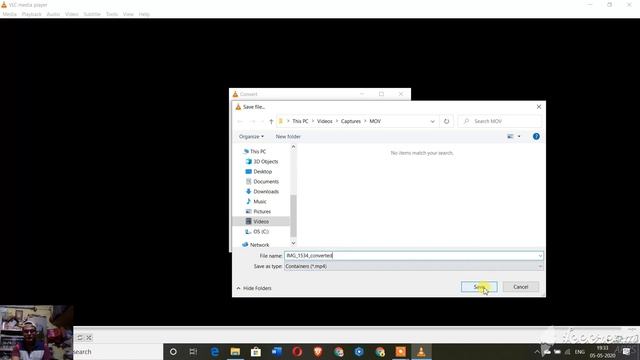Click the sidebar scroll-up arrow
640x360 pixels.
point(293,147)
